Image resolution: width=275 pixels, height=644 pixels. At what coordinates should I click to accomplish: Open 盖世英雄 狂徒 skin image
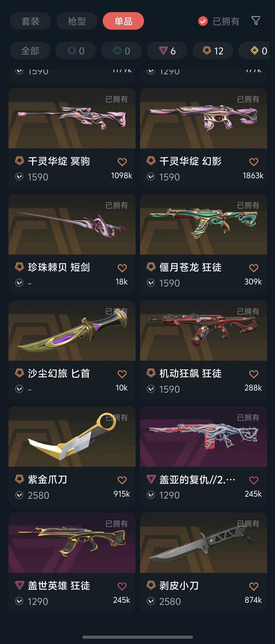(x=72, y=543)
